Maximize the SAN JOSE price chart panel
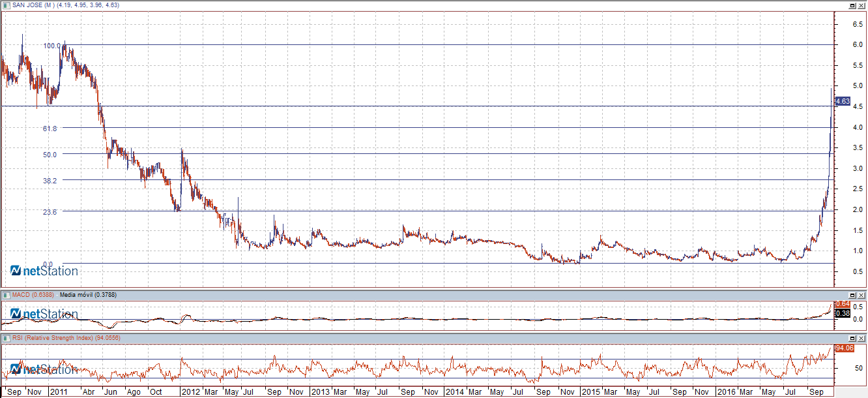Screen dimensions: 868x398 point(852,5)
